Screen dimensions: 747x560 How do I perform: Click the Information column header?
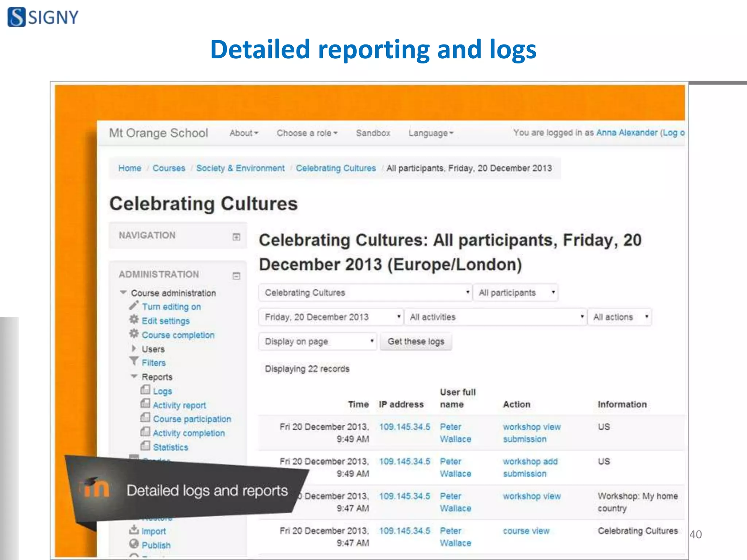point(622,404)
